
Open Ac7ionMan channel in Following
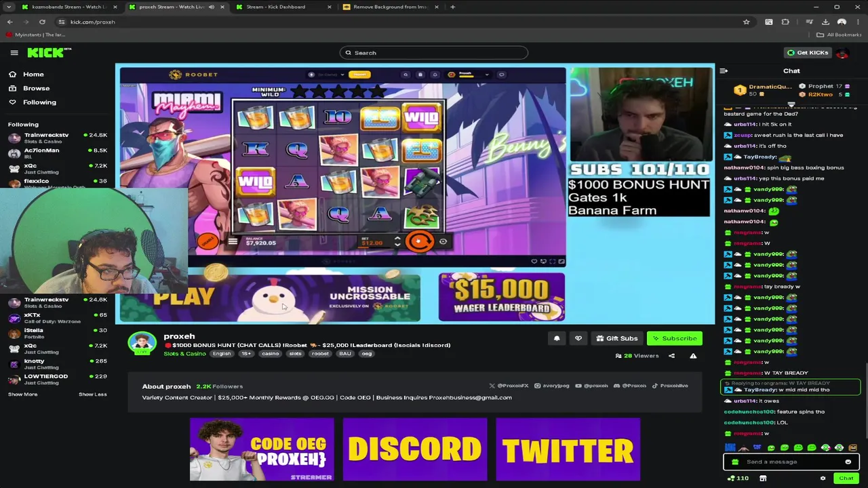57,153
